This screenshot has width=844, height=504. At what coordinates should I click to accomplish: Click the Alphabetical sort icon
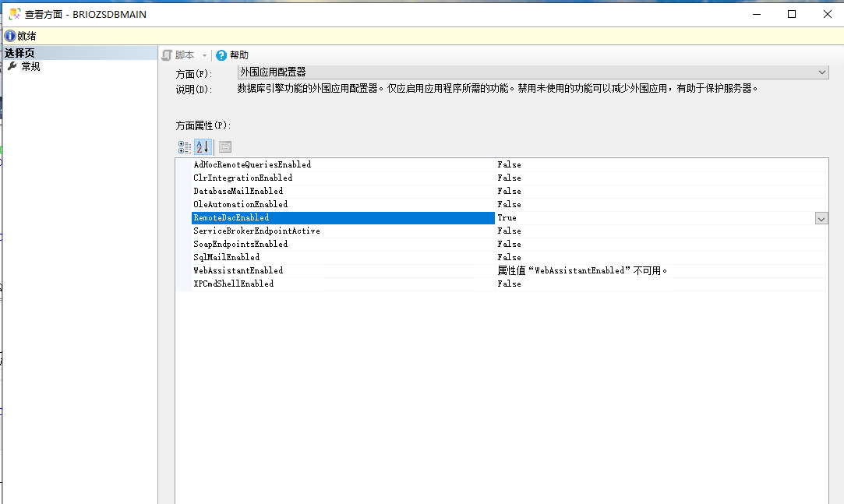pos(203,147)
